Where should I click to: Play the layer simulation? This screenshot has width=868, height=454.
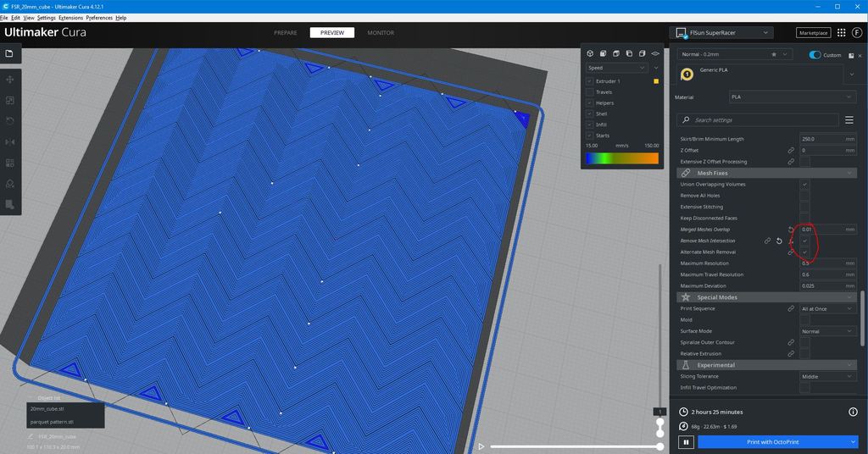(x=481, y=446)
